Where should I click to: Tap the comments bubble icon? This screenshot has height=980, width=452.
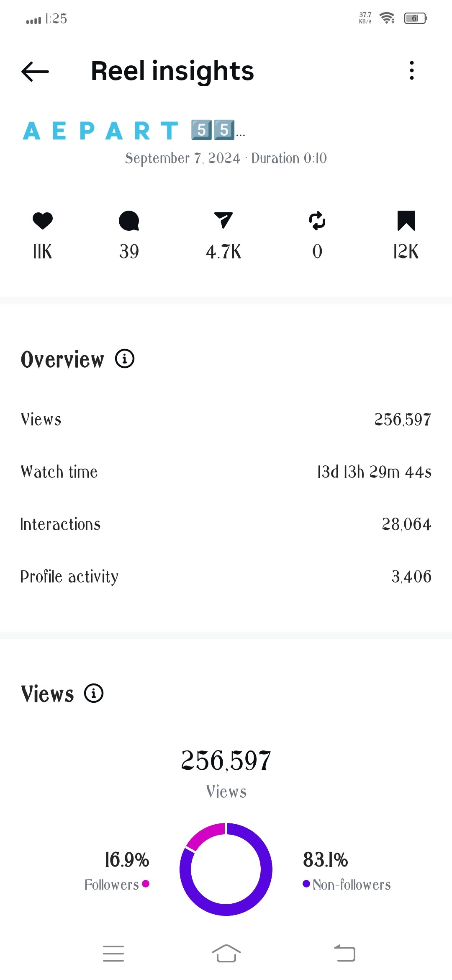(129, 221)
